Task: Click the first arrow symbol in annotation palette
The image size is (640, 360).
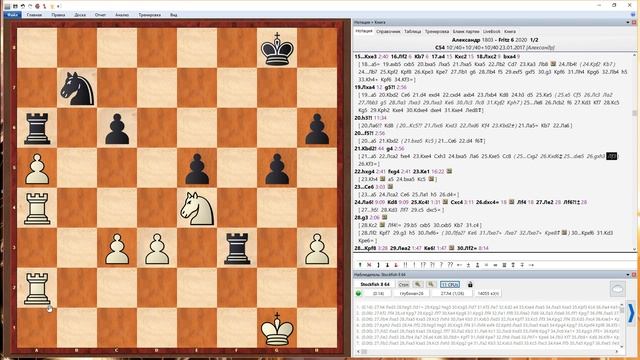Action: click(x=360, y=265)
